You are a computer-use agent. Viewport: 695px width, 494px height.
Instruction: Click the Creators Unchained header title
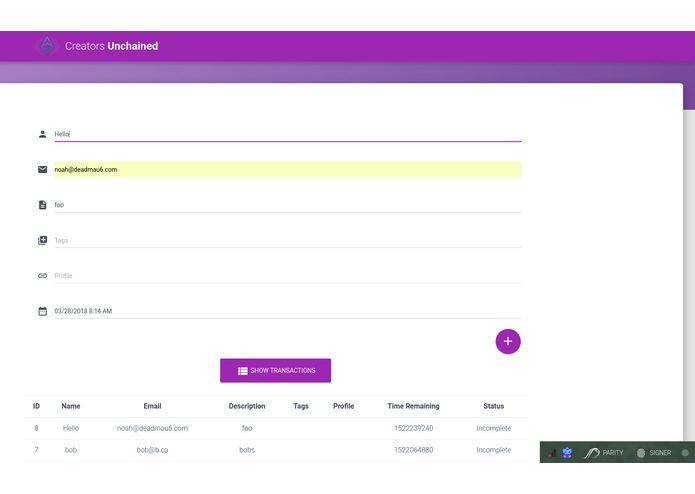111,46
